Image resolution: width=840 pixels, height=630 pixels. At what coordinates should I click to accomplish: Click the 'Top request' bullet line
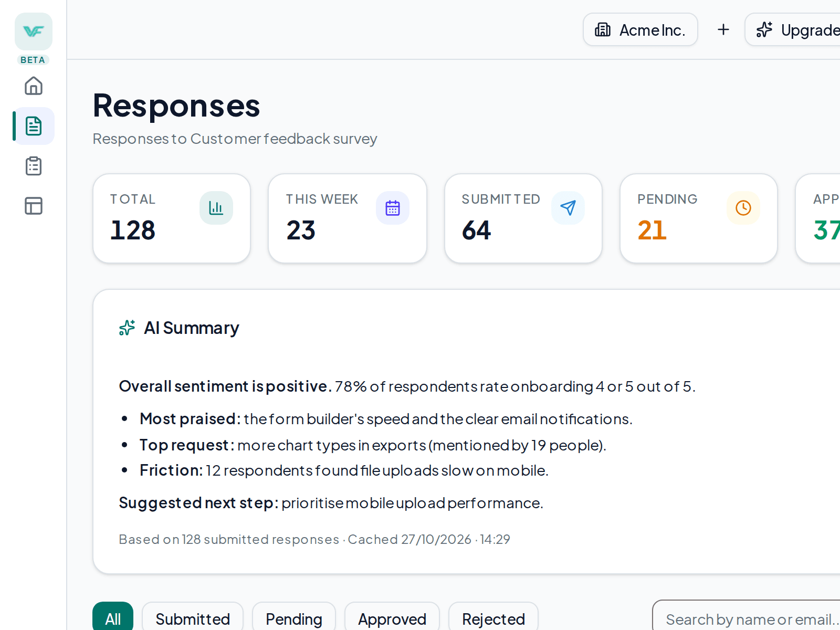(x=373, y=445)
